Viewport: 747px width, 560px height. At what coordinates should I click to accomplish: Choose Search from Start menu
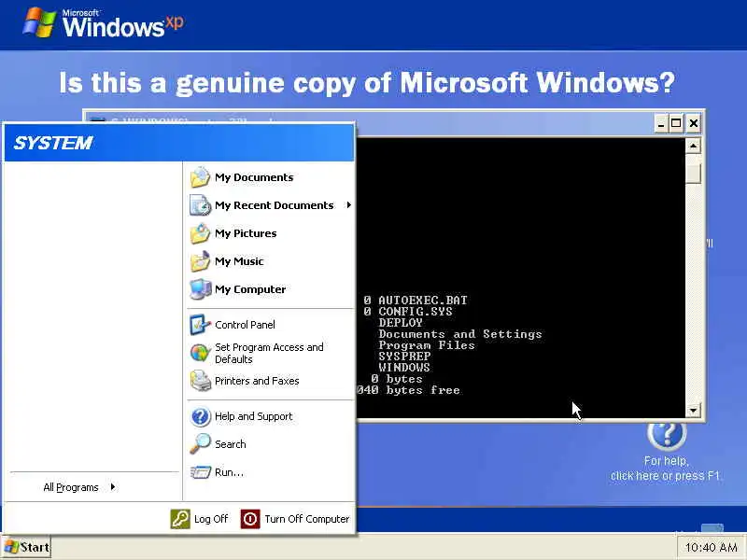pyautogui.click(x=230, y=444)
